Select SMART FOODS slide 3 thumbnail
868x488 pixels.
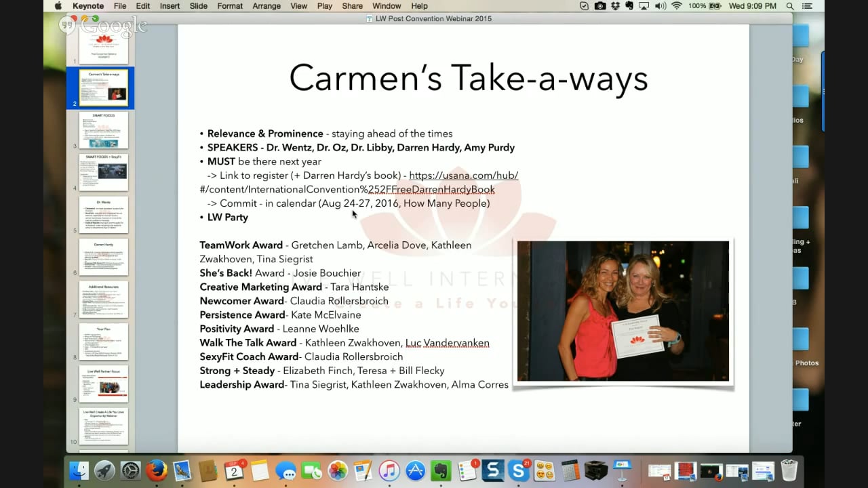(x=104, y=130)
